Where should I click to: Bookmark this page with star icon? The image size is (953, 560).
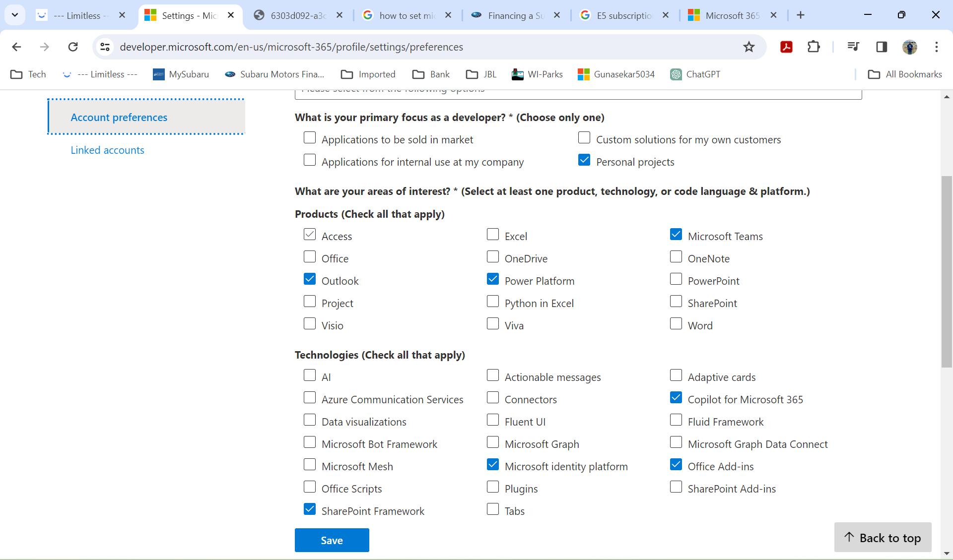[749, 47]
